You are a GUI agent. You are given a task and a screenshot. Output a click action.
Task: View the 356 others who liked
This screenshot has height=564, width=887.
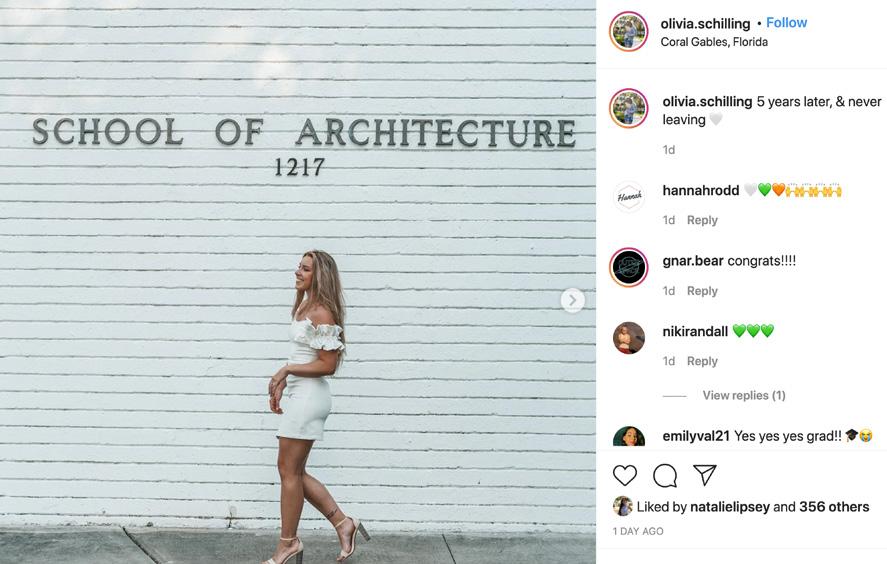tap(834, 507)
